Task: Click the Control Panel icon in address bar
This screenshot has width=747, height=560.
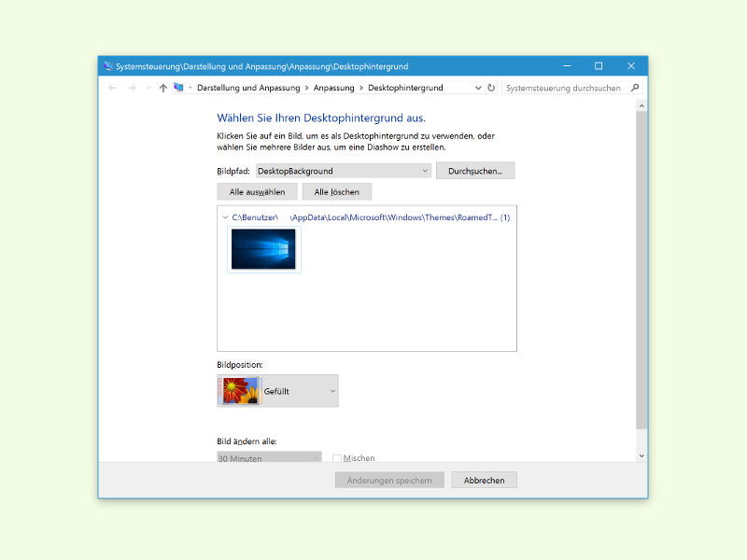Action: (178, 88)
